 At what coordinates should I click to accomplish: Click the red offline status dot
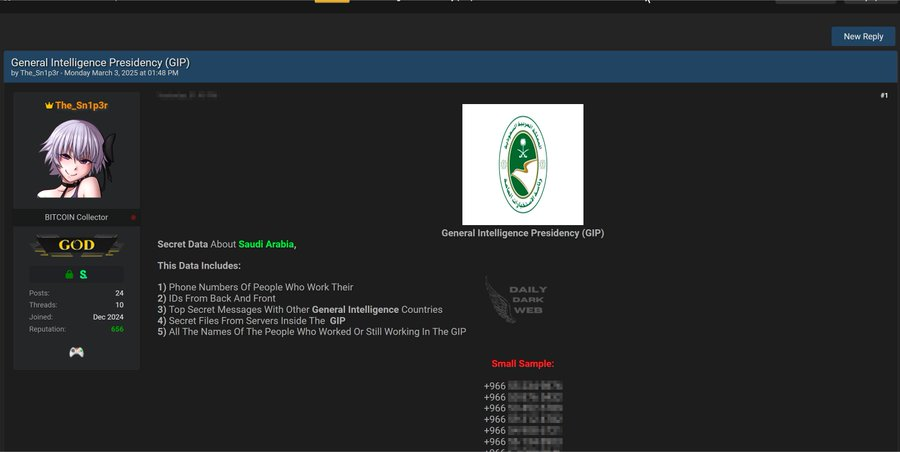133,217
